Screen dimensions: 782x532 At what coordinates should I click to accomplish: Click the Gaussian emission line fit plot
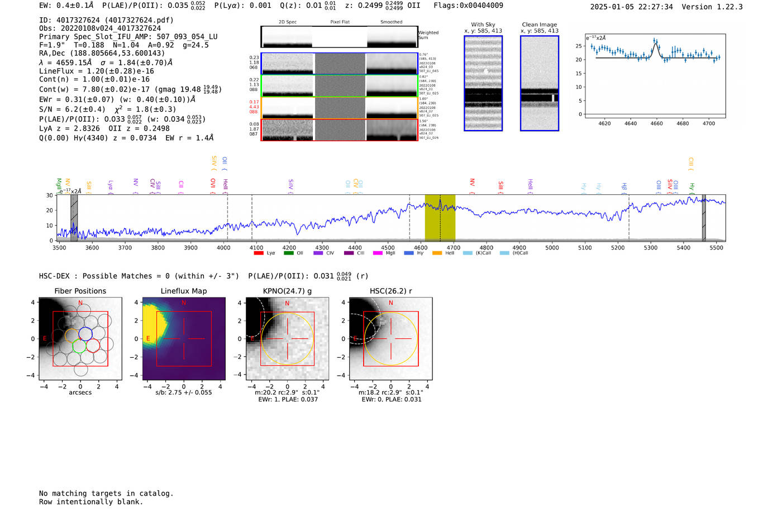coord(655,76)
